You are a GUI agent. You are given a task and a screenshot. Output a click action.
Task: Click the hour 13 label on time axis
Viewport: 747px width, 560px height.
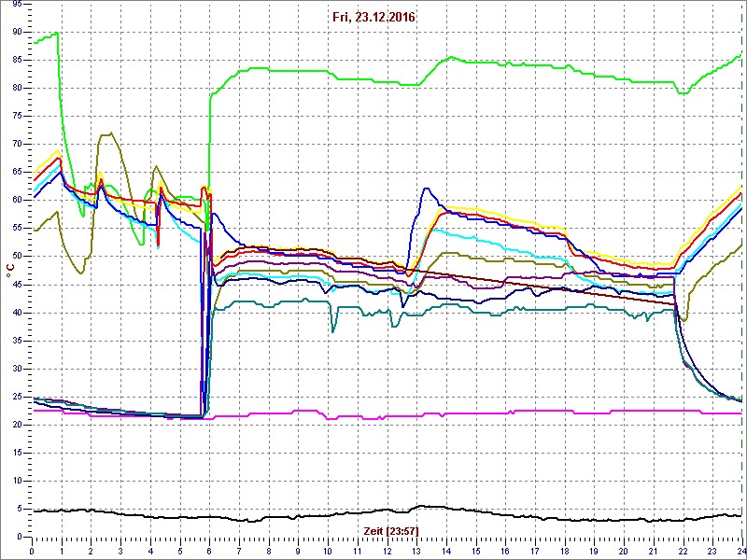[416, 551]
